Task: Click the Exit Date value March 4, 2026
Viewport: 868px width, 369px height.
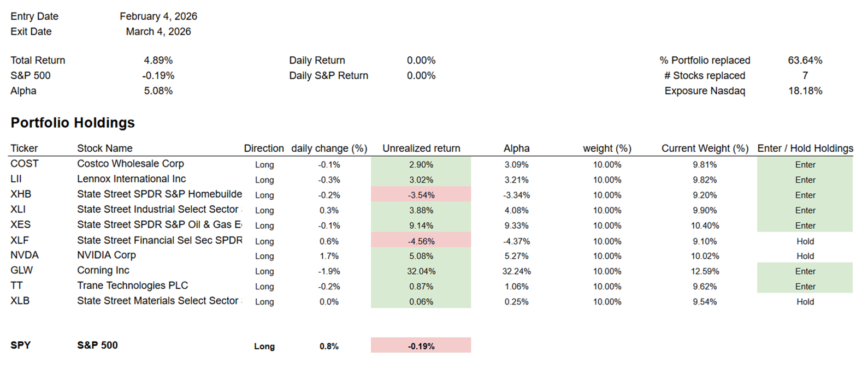Action: coord(158,32)
